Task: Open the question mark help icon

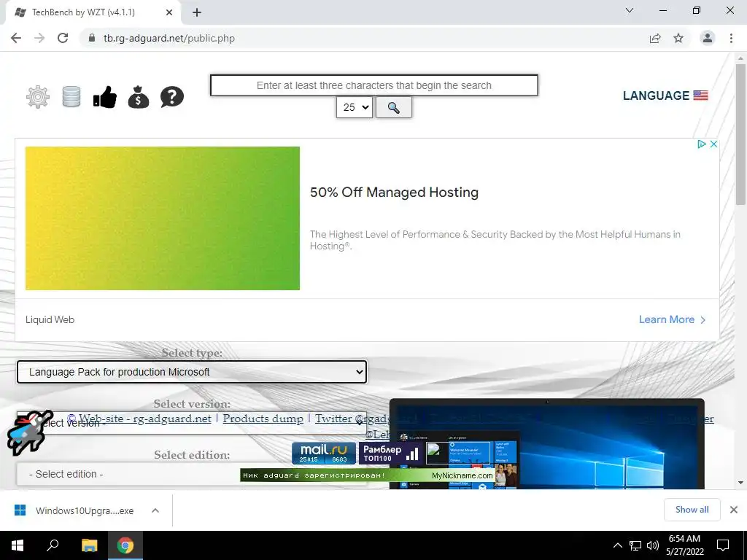Action: point(172,97)
